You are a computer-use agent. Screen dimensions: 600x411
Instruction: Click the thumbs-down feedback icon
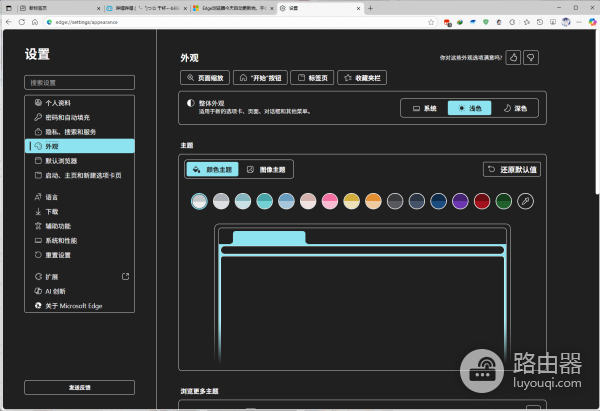pyautogui.click(x=531, y=57)
